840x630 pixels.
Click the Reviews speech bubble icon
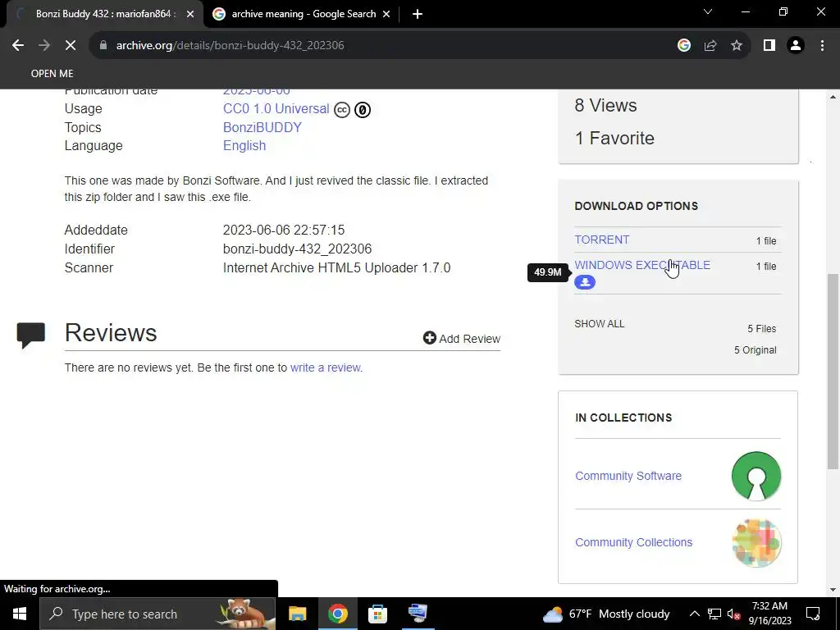pos(30,336)
